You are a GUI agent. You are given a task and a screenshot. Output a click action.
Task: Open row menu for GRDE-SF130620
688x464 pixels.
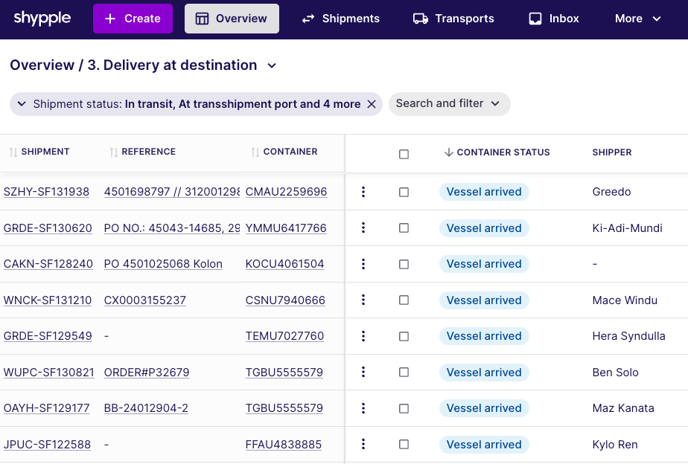coord(363,228)
